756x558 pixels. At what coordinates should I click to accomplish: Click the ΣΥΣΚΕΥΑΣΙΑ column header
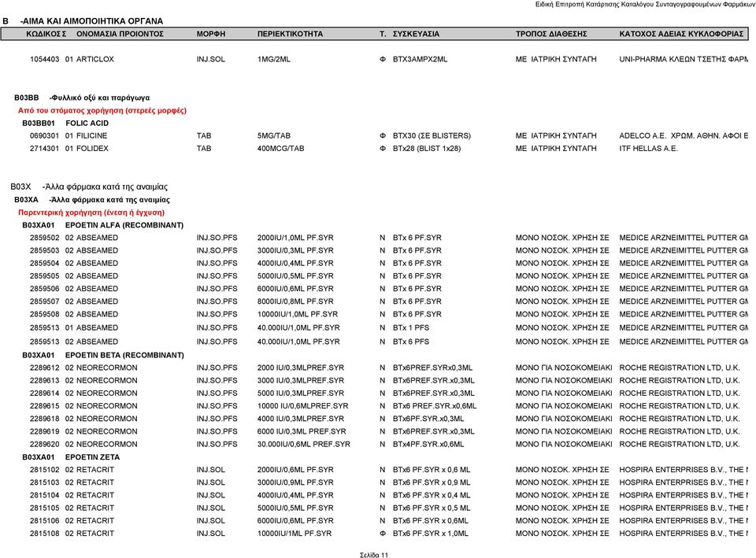click(x=416, y=34)
